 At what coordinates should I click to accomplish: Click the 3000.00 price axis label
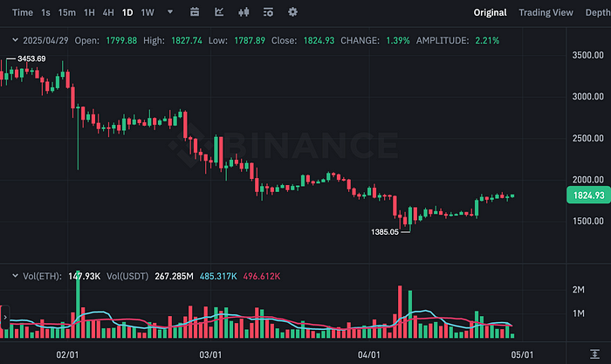(587, 96)
